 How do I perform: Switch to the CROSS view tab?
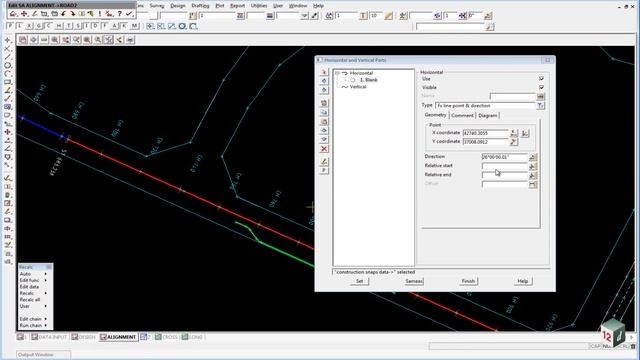click(x=166, y=337)
